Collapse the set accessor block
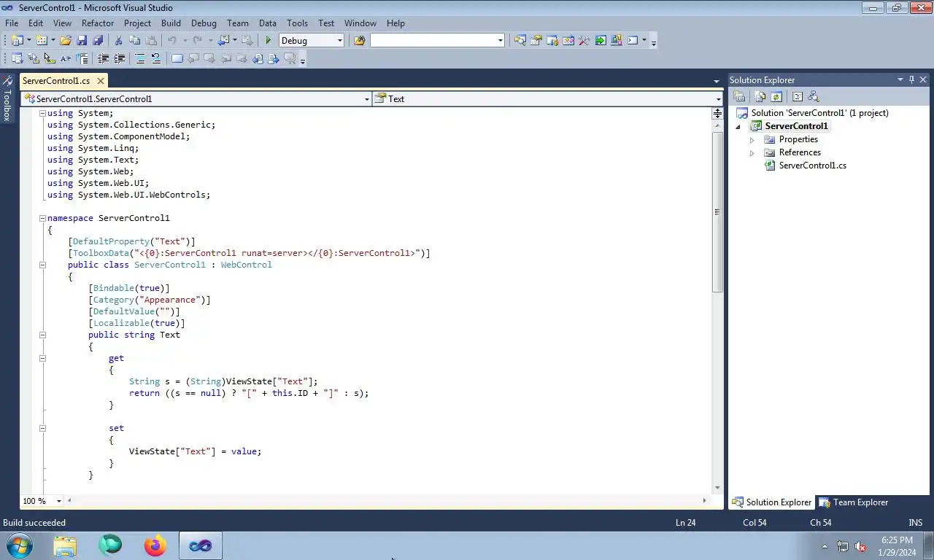The height and width of the screenshot is (560, 934). [42, 428]
